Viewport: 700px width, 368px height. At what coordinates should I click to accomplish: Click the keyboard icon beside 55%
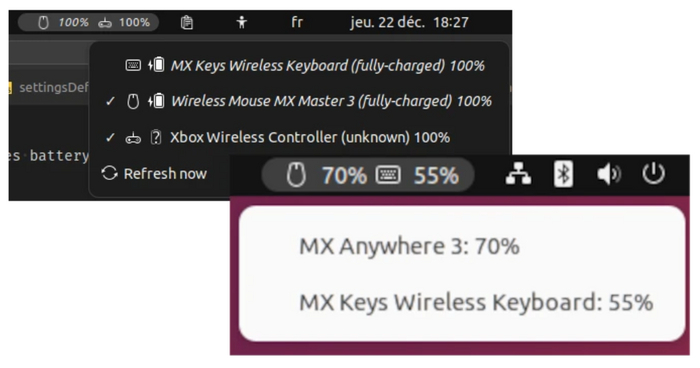tap(388, 175)
